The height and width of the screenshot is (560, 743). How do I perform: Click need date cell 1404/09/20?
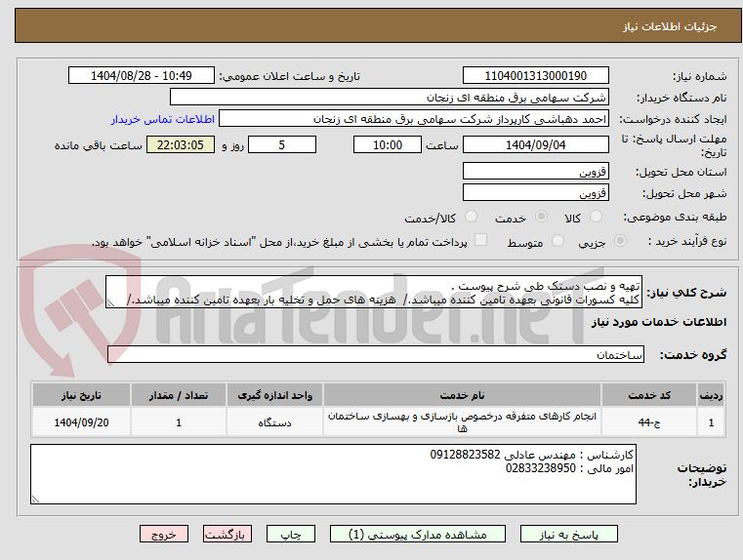coord(81,422)
